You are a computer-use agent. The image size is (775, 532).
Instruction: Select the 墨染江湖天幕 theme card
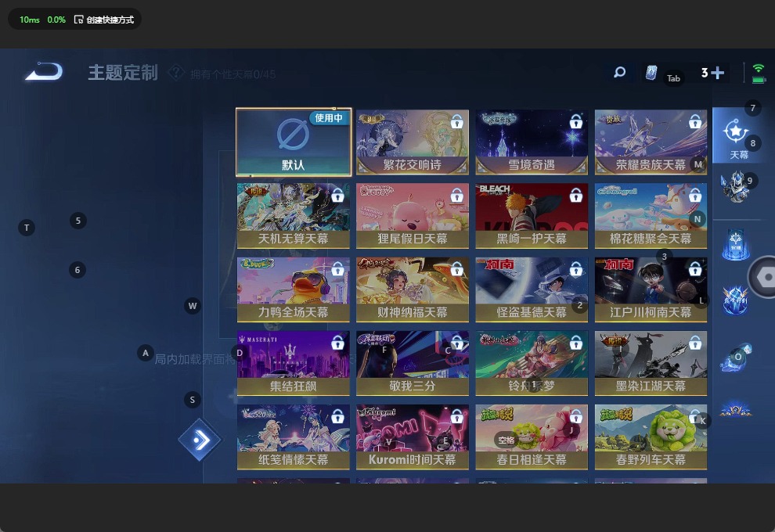651,363
